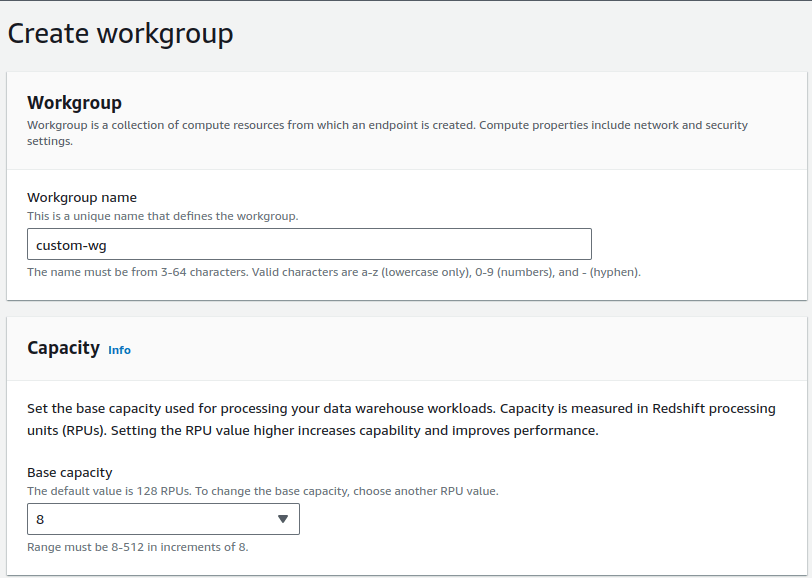Open the Info link beside Capacity

click(x=119, y=350)
